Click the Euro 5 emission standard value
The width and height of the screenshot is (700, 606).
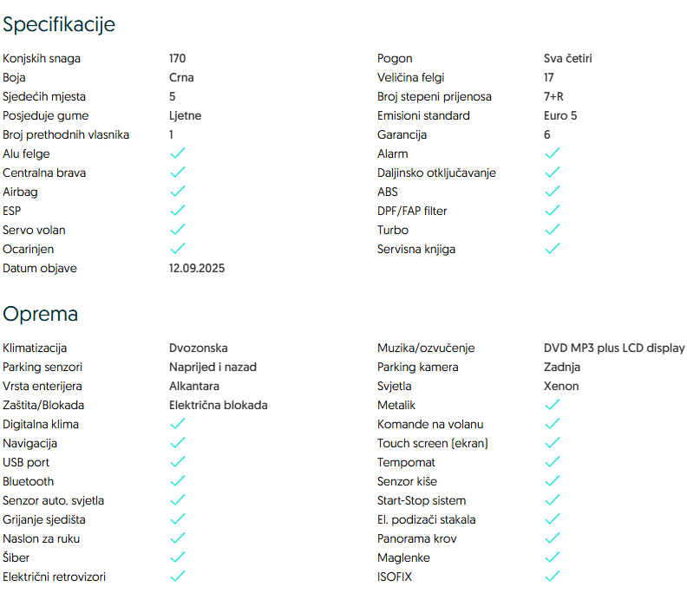coord(560,115)
